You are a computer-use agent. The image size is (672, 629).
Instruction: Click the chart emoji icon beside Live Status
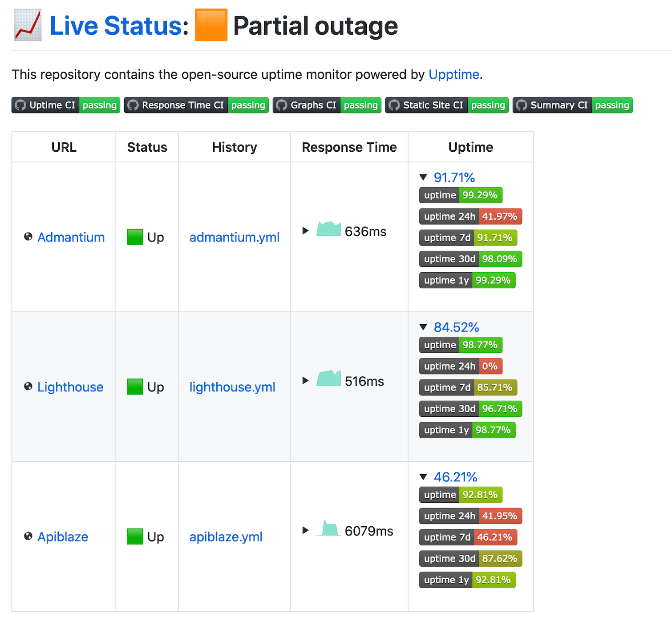tap(28, 25)
